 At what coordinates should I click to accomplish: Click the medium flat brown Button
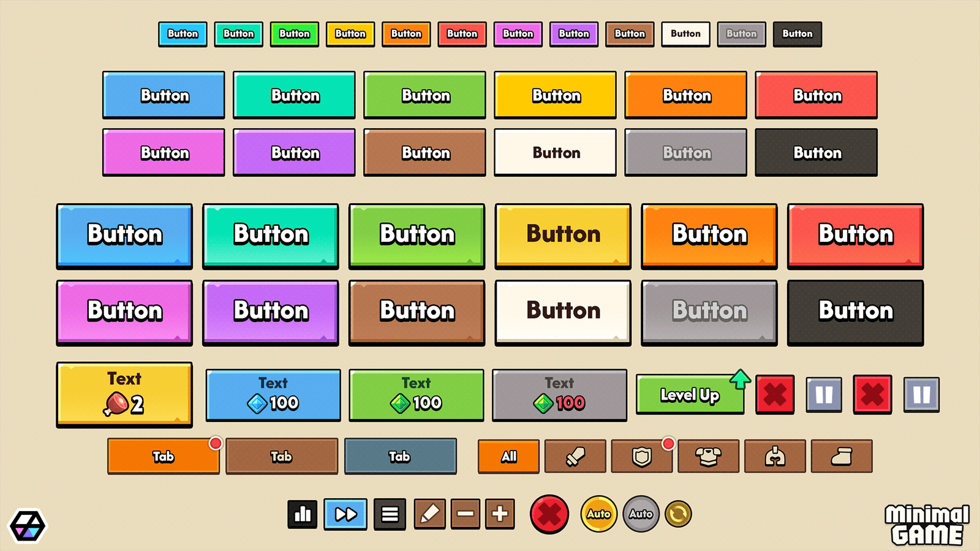tap(424, 152)
